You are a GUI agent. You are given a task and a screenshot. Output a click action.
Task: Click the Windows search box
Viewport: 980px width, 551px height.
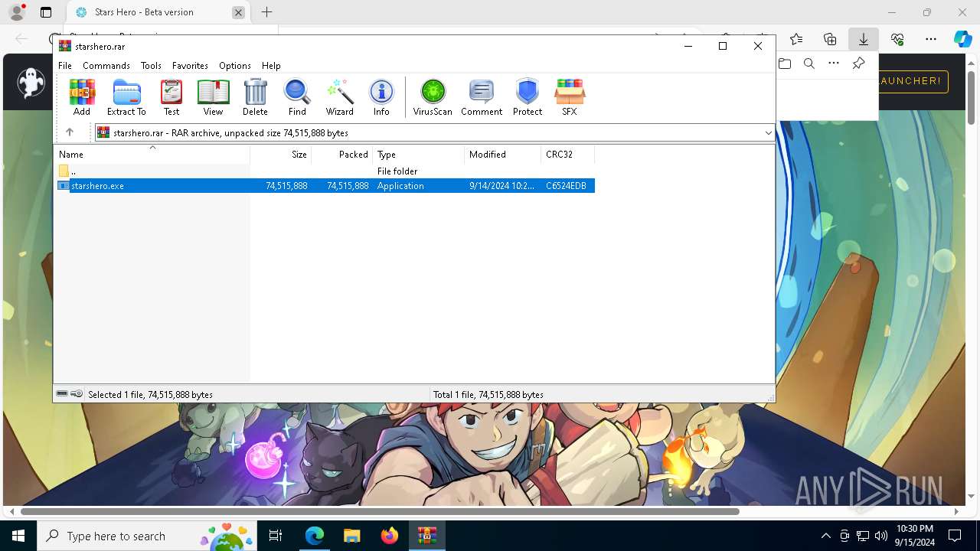[x=146, y=536]
